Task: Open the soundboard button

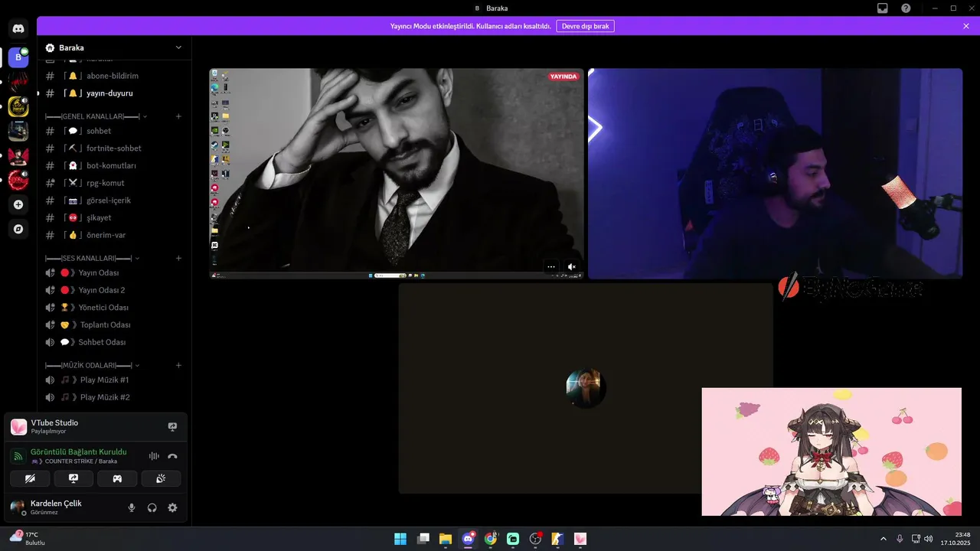Action: click(x=161, y=478)
